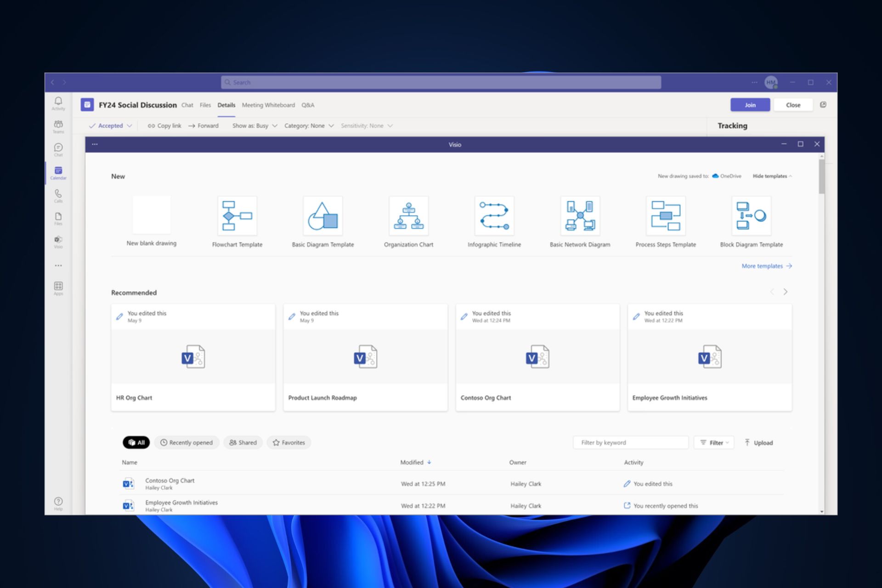Click the Visio file icon for Contoso Org Chart row
Screen dimensions: 882x588
[x=129, y=484]
